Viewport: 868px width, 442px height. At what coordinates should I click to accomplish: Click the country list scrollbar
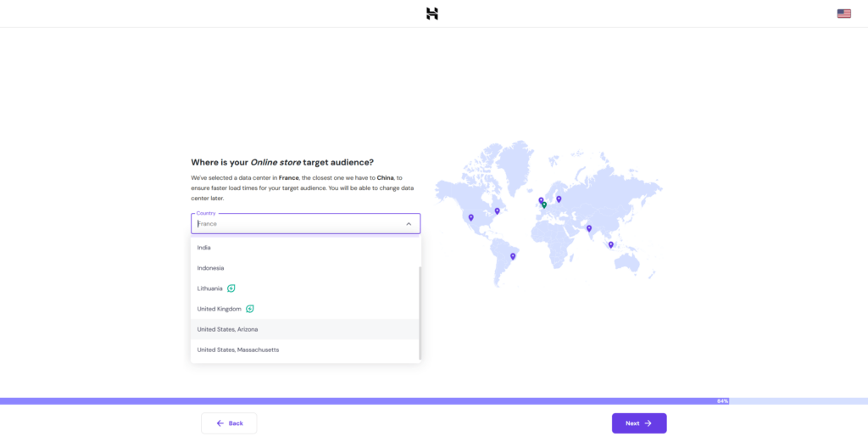[419, 311]
